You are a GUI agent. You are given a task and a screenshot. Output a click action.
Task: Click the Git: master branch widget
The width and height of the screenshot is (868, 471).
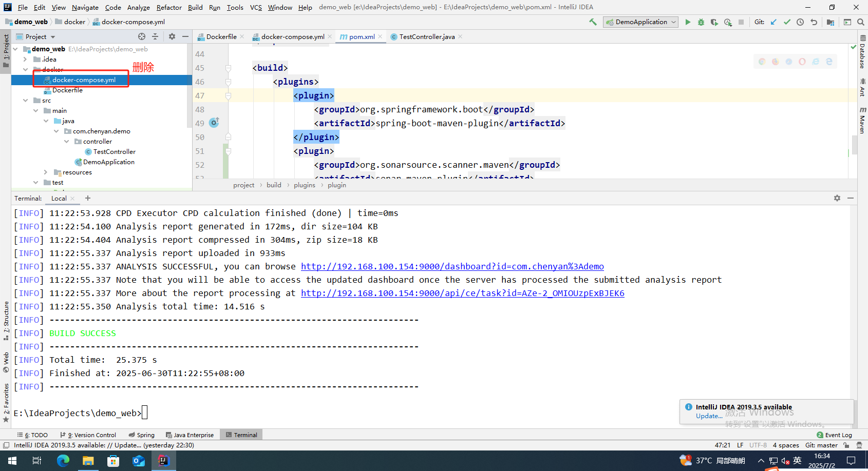click(x=821, y=445)
